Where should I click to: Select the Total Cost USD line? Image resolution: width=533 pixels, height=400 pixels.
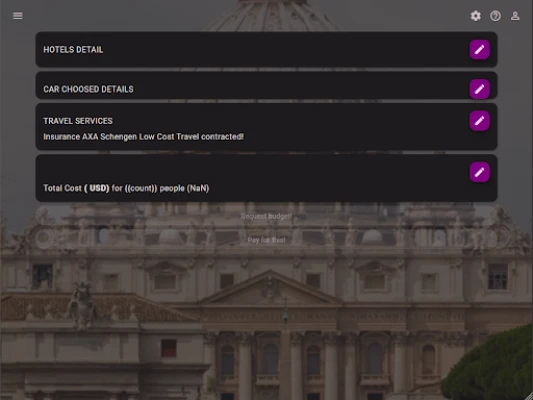pos(126,188)
